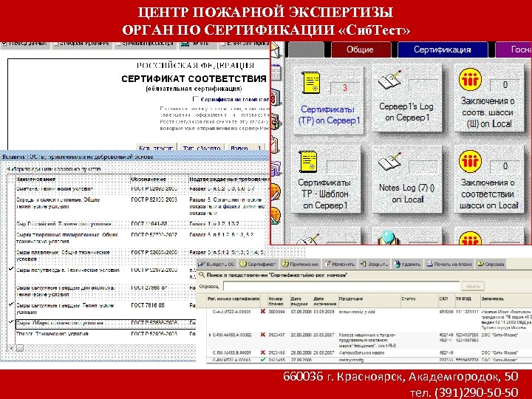This screenshot has height=399, width=532.
Task: Uncheck the ГОСТ Р 52686 row checkmark
Action: [x=11, y=321]
